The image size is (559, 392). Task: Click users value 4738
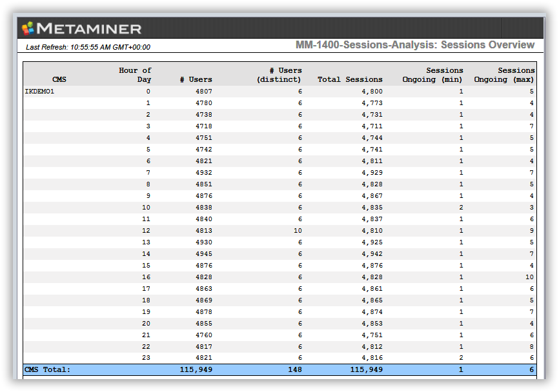[204, 115]
